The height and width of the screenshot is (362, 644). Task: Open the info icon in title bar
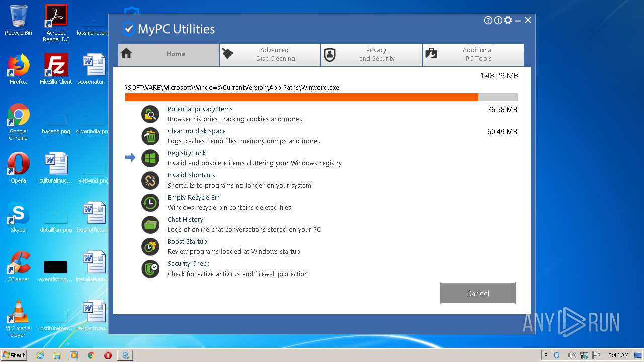pyautogui.click(x=498, y=20)
